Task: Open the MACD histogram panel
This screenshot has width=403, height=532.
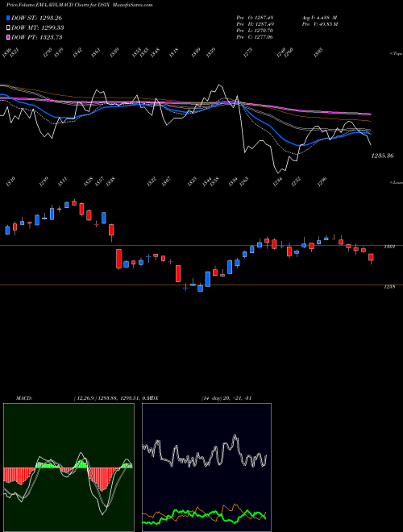Action: tap(69, 468)
